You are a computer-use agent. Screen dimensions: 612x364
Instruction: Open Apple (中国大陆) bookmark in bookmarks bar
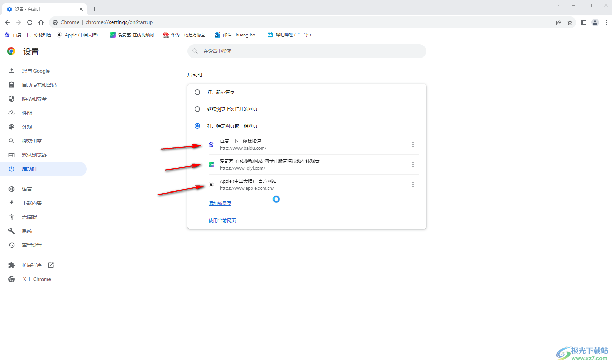coord(81,35)
